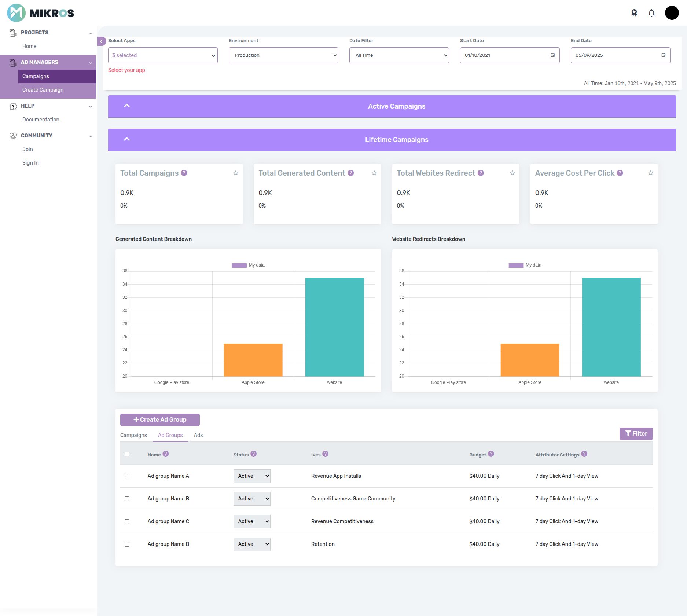Click the black user profile avatar

click(672, 13)
